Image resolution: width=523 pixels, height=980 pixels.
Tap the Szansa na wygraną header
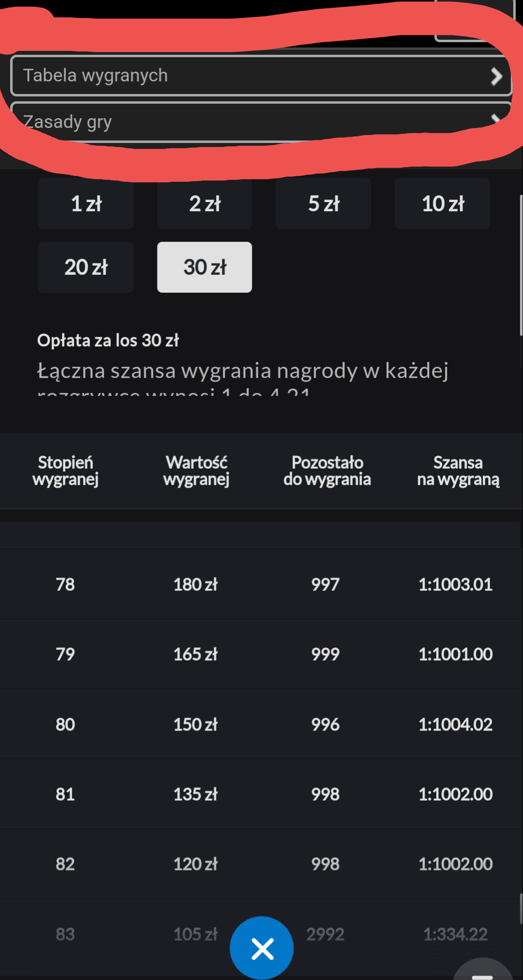[x=458, y=471]
